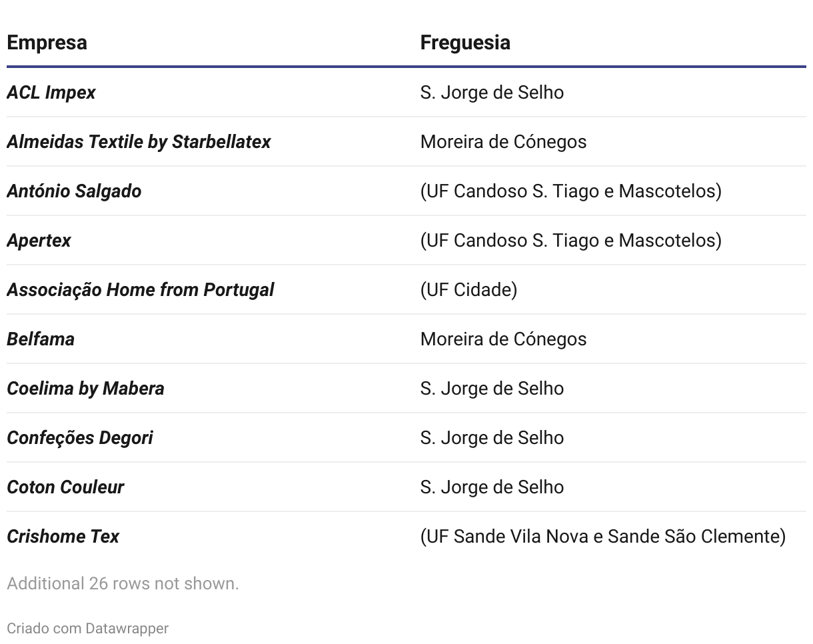
Task: Select the António Salgado row
Action: [406, 191]
